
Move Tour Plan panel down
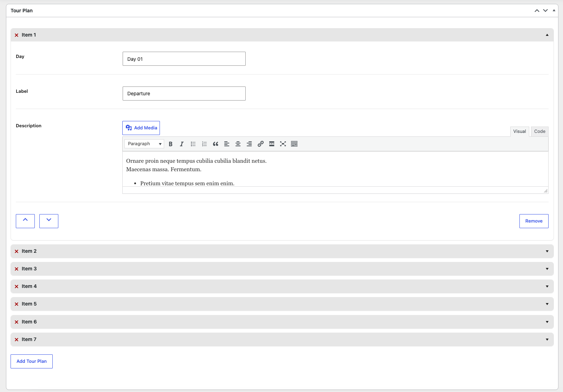pos(545,11)
